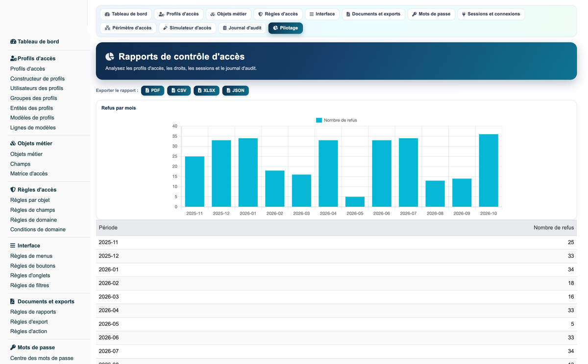
Task: Click the Pilotage tab pie chart icon
Action: 275,28
